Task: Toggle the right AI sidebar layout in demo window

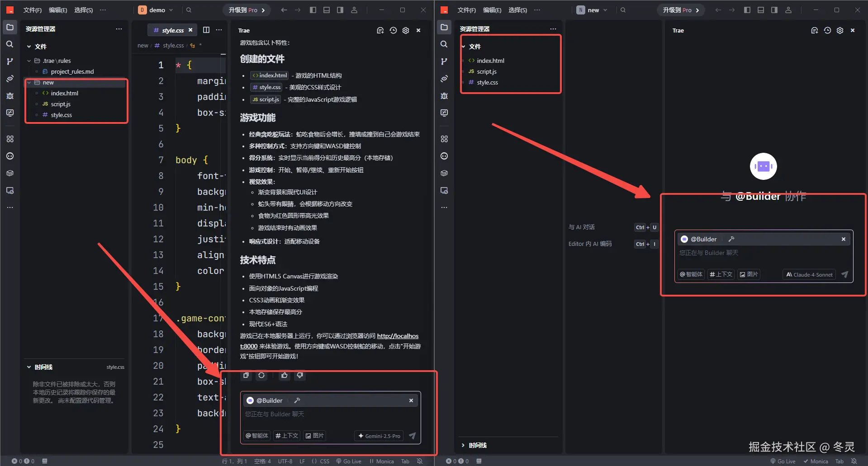Action: 340,10
